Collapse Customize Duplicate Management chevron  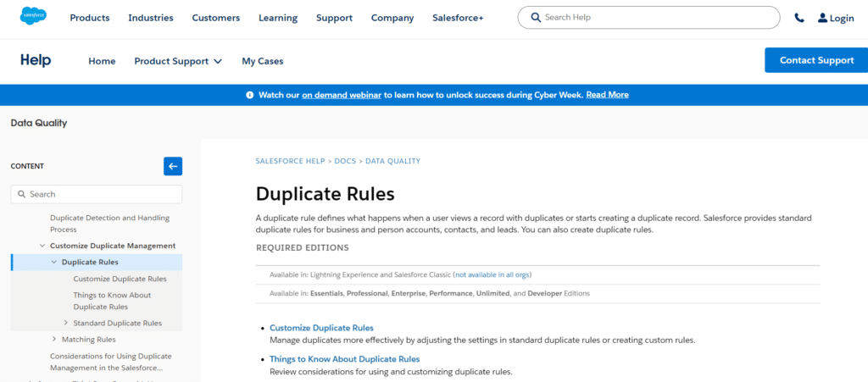pos(42,246)
